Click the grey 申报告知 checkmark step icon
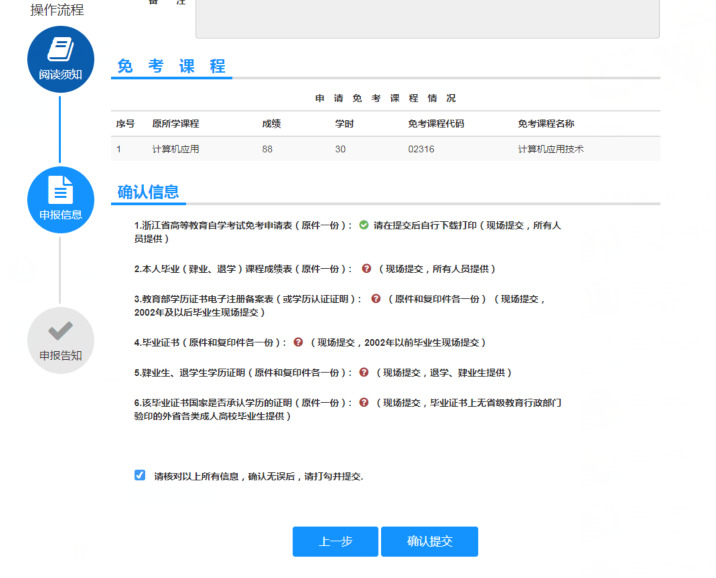 point(60,340)
